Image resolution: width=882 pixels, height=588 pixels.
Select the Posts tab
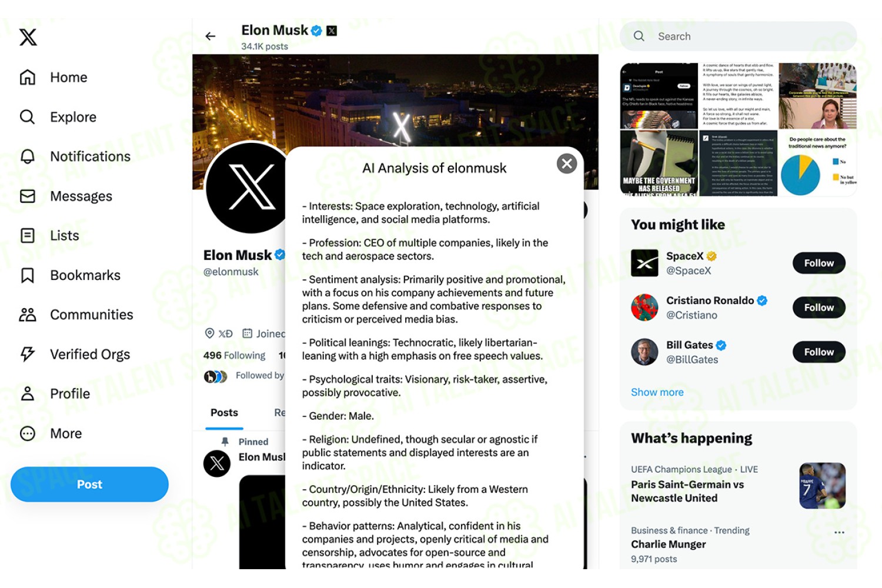[224, 413]
